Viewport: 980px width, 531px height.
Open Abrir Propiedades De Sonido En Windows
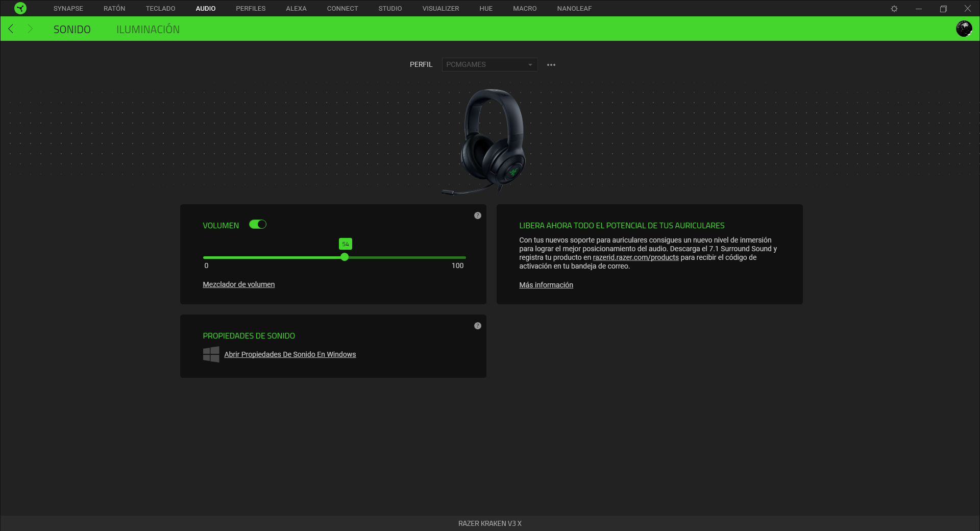coord(290,354)
